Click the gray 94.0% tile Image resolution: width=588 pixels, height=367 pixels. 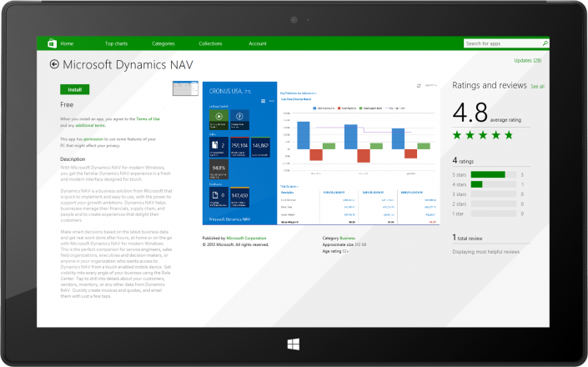coord(219,169)
